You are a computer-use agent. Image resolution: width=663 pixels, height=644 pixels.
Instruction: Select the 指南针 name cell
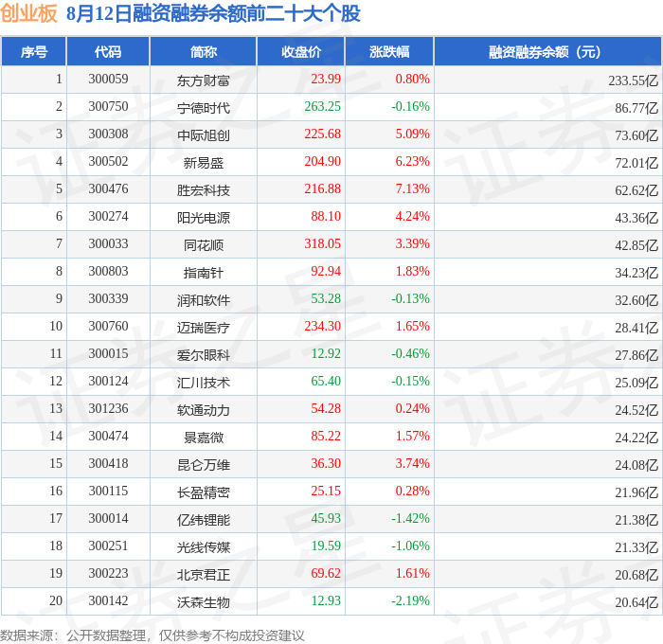204,273
